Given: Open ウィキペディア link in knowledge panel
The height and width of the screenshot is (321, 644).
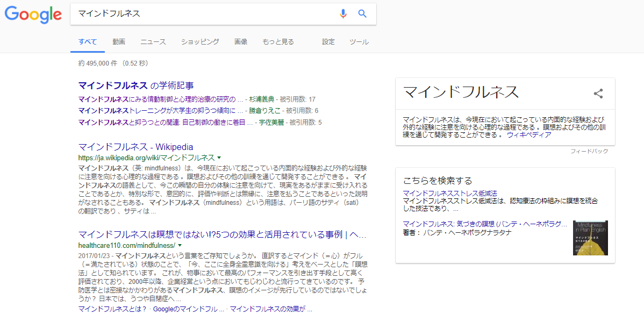Looking at the screenshot, I should pos(529,135).
